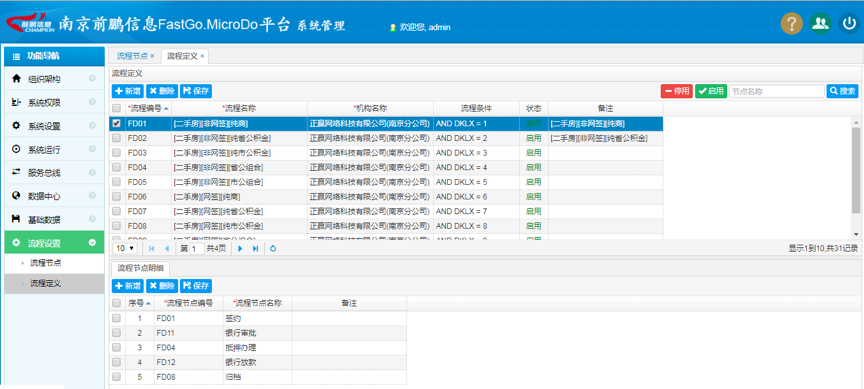Click the 功能导航 list icon
Viewport: 864px width, 389px height.
[x=16, y=56]
